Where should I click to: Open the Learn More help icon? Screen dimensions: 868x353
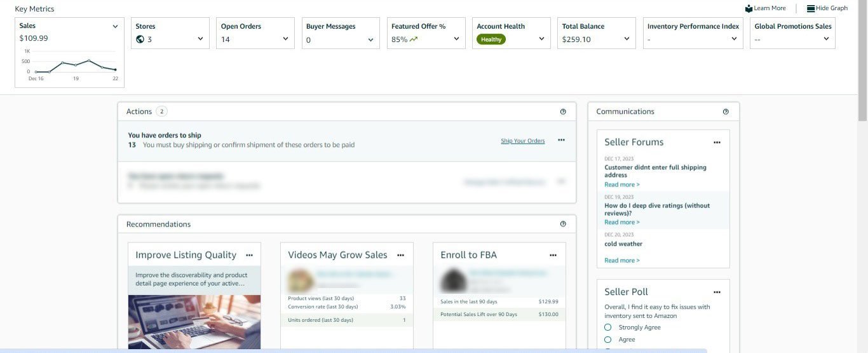point(749,8)
